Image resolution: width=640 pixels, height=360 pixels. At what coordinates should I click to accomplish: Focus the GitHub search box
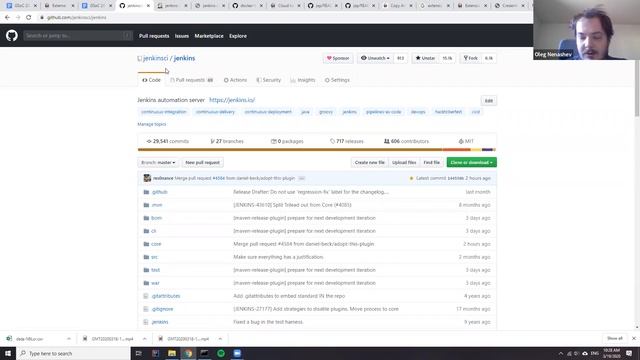(x=78, y=36)
